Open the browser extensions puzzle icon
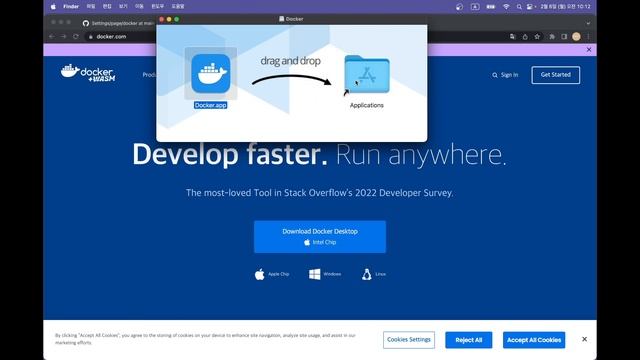640x360 pixels. (552, 37)
